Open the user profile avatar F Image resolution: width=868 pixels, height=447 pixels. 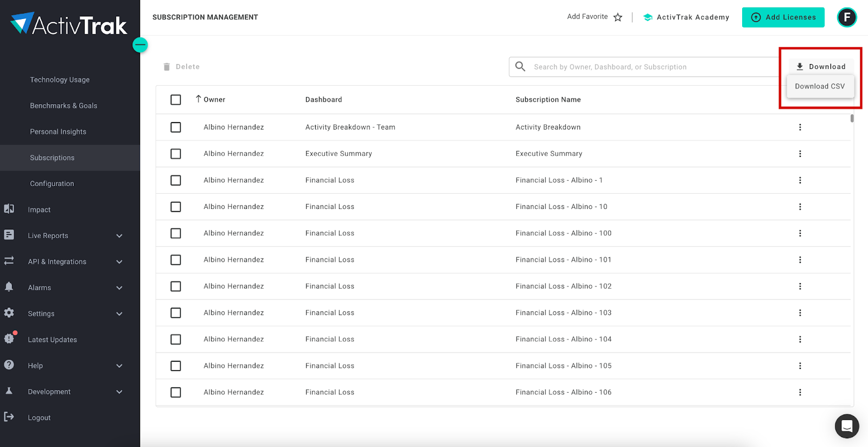[x=847, y=17]
